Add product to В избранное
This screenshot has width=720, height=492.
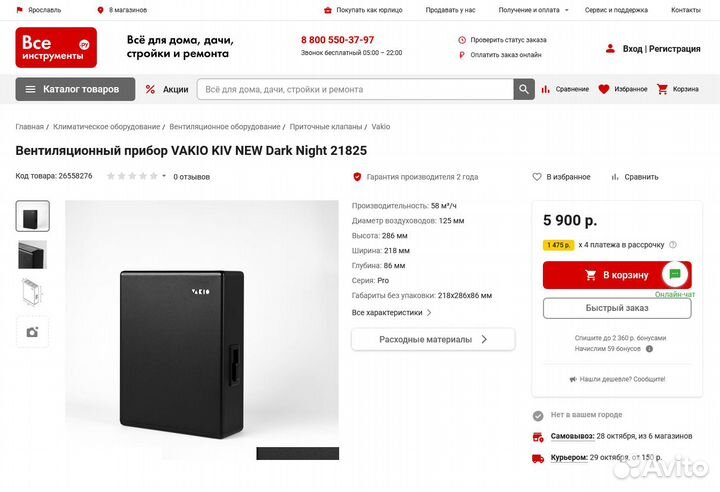[561, 177]
